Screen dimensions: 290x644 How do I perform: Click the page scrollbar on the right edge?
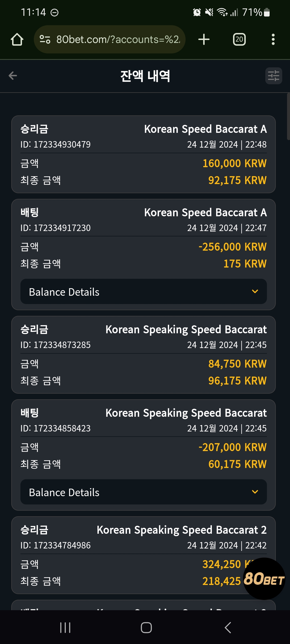(x=288, y=116)
